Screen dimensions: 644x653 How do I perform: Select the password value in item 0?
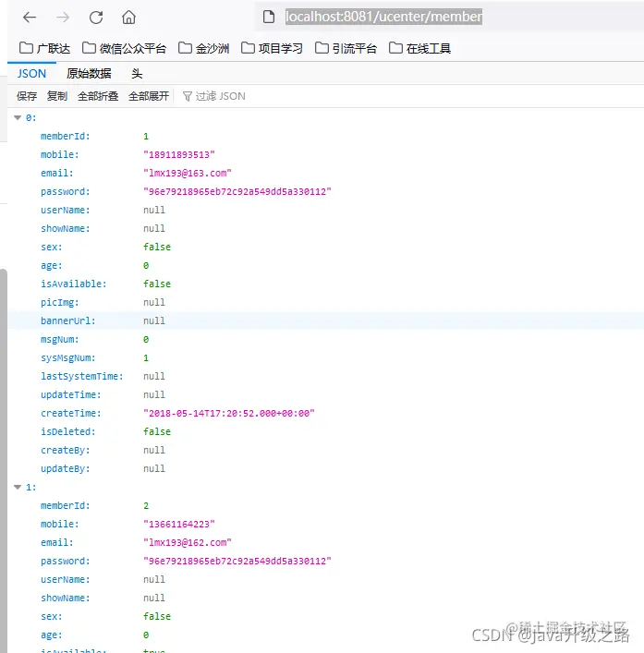237,191
